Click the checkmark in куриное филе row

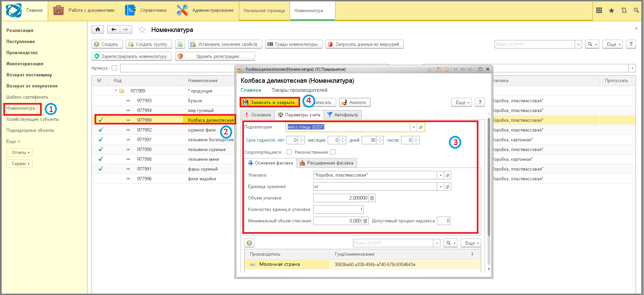click(x=101, y=130)
